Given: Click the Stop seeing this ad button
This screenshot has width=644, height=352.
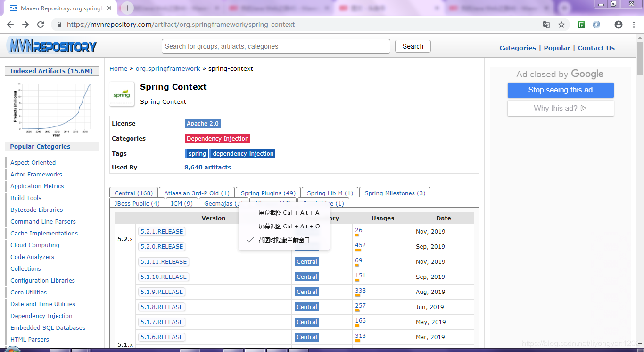Looking at the screenshot, I should (561, 90).
